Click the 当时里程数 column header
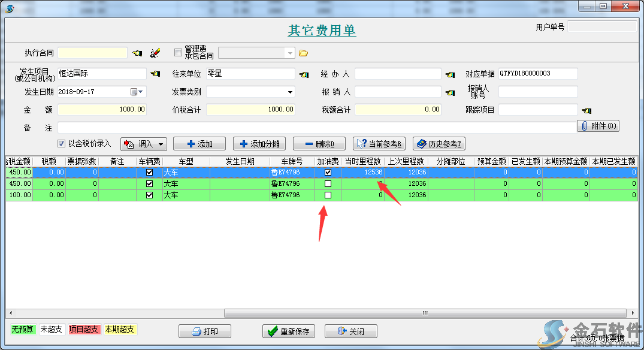This screenshot has height=350, width=644. click(362, 162)
